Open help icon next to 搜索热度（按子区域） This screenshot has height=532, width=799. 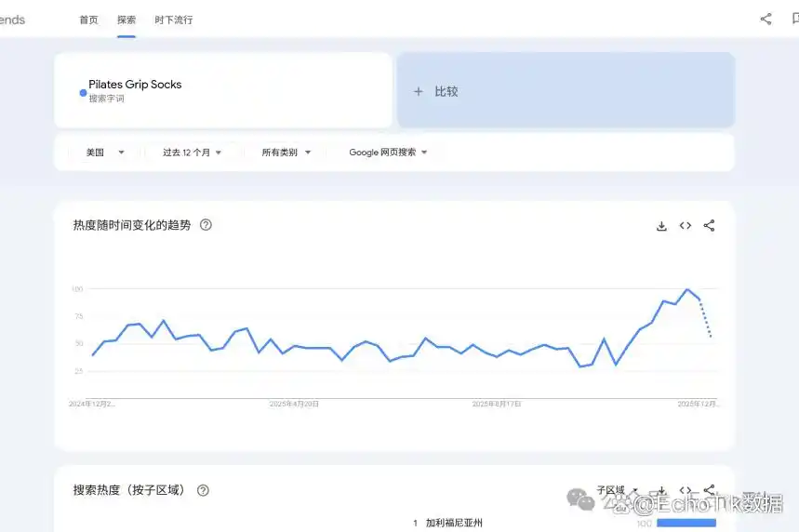tap(203, 490)
